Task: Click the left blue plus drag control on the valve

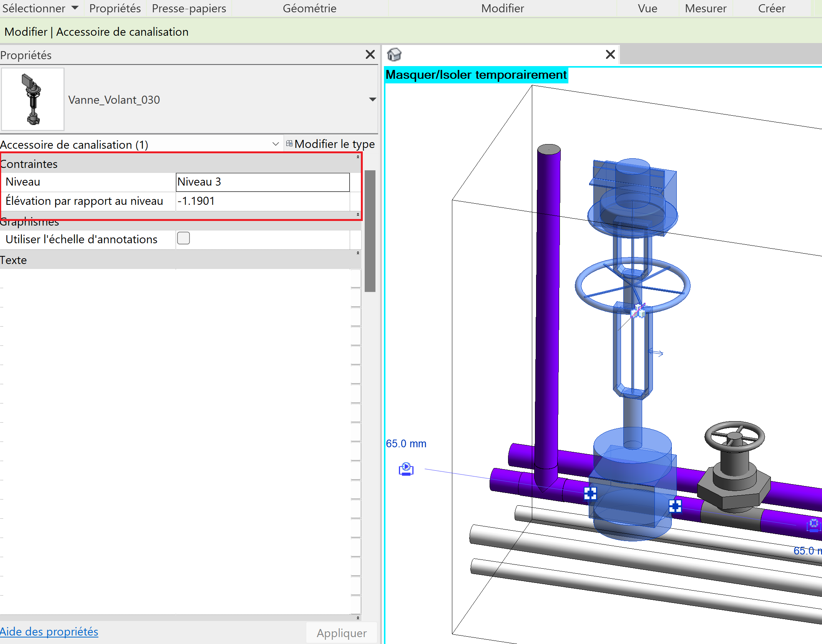Action: pyautogui.click(x=591, y=494)
